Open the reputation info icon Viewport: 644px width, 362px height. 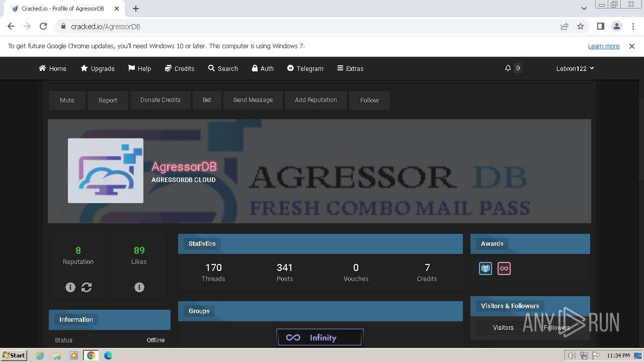click(70, 287)
